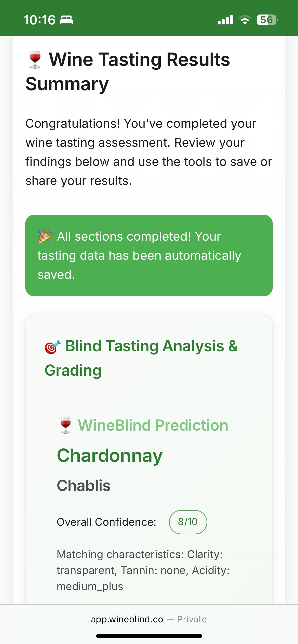Screen dimensions: 298x644
Task: Click the Chardonnay prediction text
Action: (110, 455)
